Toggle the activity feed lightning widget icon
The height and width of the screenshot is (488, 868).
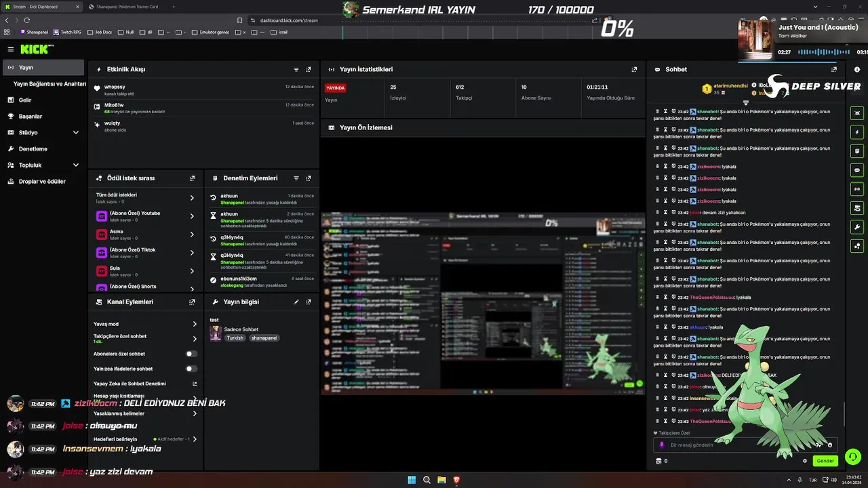[x=857, y=132]
